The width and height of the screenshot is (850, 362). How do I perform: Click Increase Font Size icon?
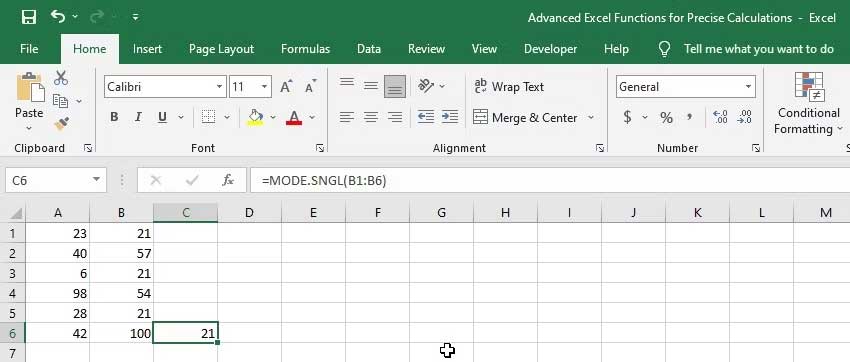tap(286, 87)
